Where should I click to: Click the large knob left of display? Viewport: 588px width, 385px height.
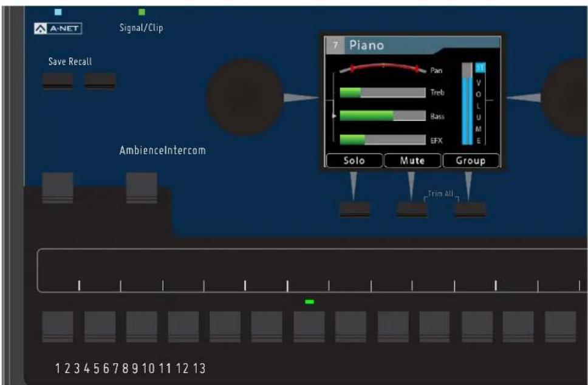click(245, 97)
